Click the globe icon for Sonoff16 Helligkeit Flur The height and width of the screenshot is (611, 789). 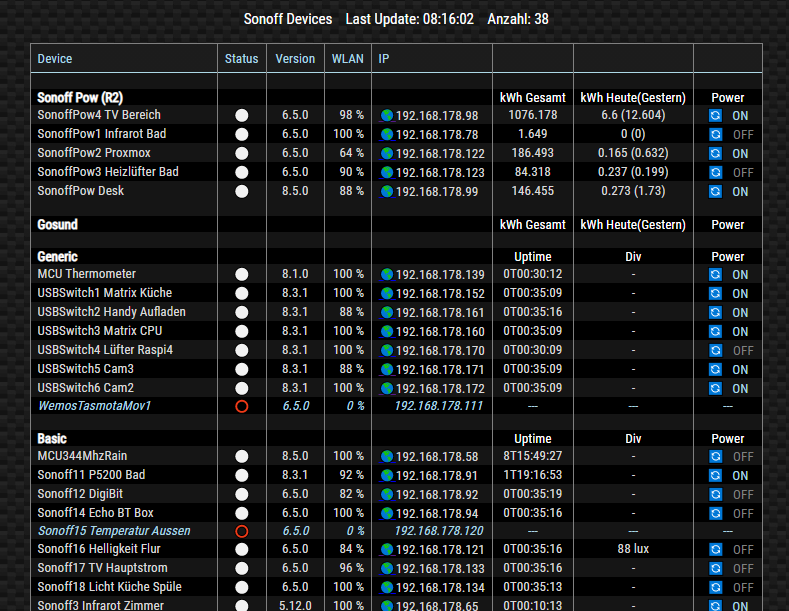(x=386, y=549)
